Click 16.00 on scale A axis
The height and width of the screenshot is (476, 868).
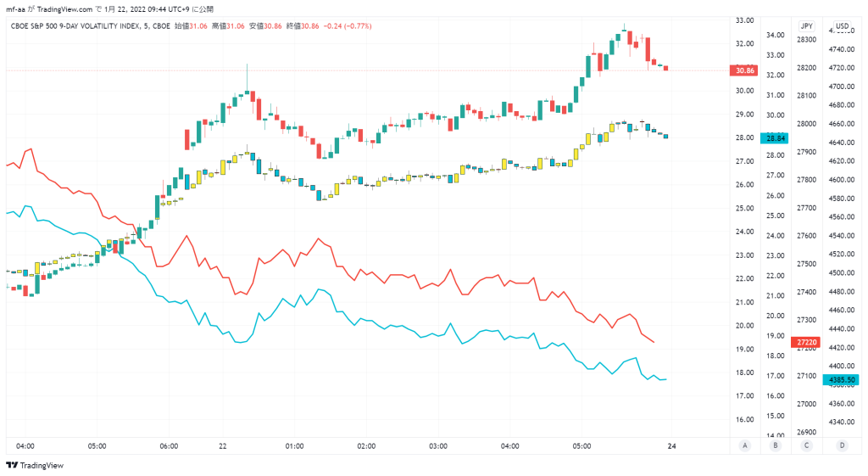744,419
